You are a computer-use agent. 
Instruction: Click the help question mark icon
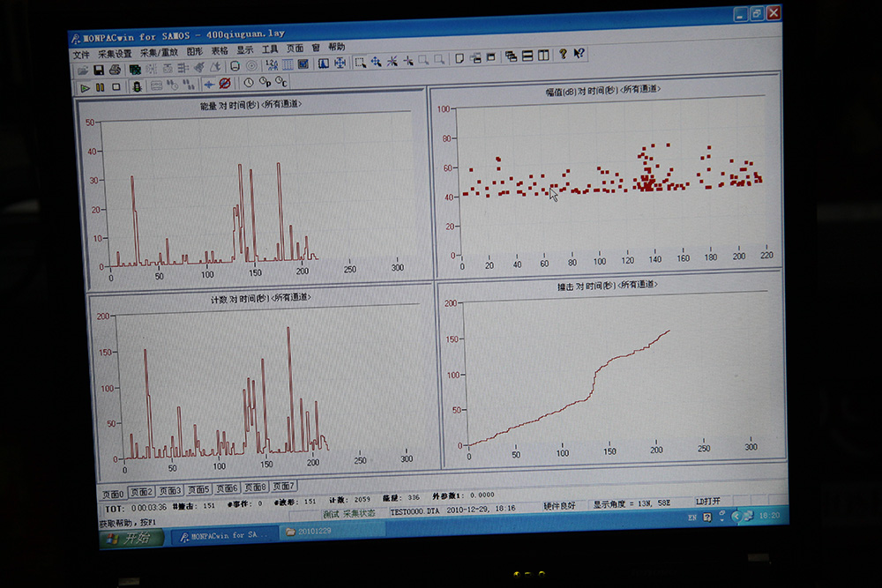click(x=563, y=55)
